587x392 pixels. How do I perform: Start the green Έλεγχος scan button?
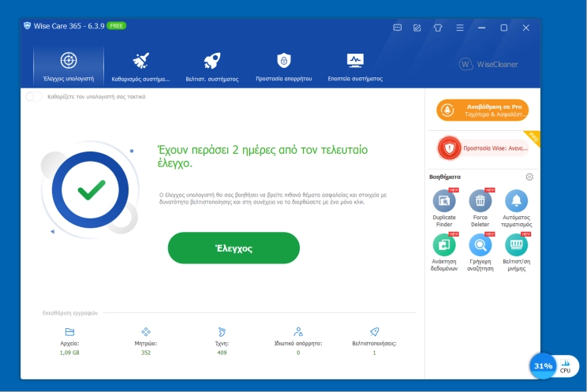(234, 248)
